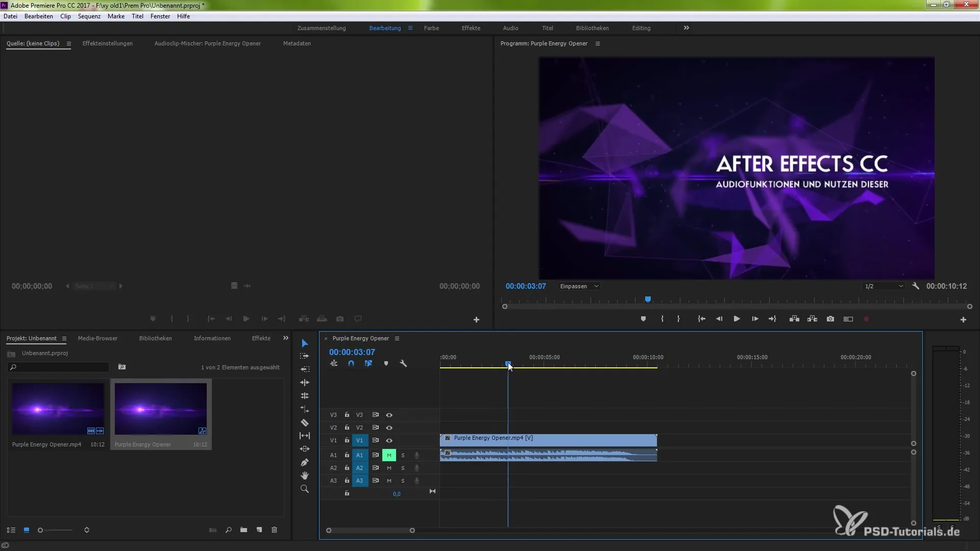The height and width of the screenshot is (551, 980).
Task: Unmute track A1 with green M button
Action: pyautogui.click(x=389, y=455)
